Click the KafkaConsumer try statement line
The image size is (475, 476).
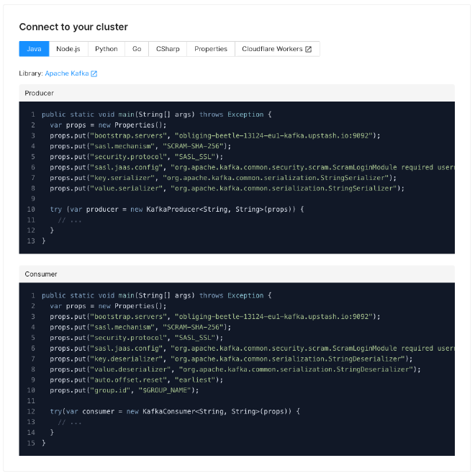174,411
